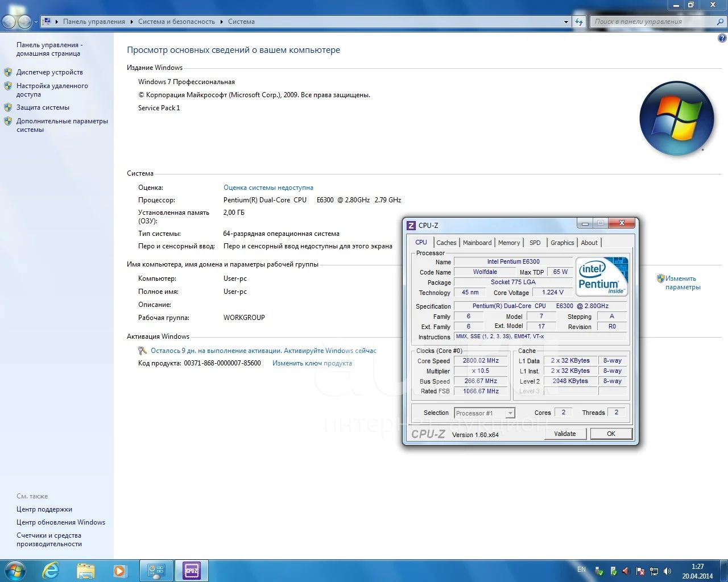Click the red muted speaker tray icon
Image resolution: width=728 pixels, height=582 pixels.
click(626, 571)
